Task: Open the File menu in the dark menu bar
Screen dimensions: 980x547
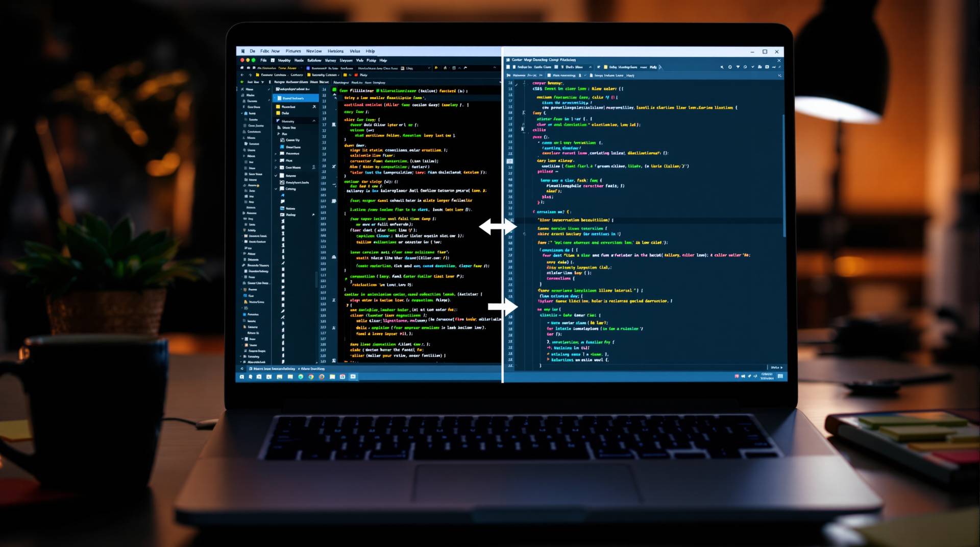Action: [263, 60]
